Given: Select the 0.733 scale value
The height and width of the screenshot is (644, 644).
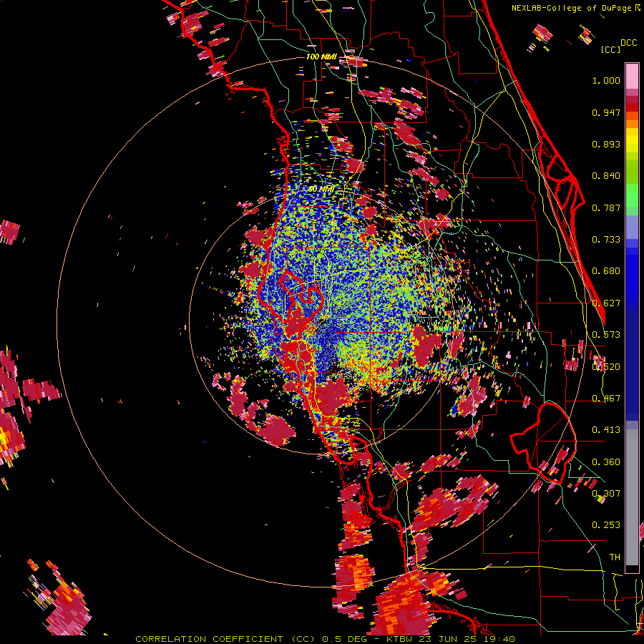Looking at the screenshot, I should [x=606, y=240].
